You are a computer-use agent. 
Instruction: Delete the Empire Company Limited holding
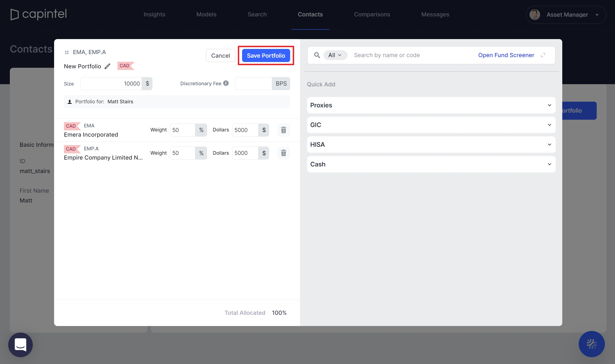[x=284, y=153]
